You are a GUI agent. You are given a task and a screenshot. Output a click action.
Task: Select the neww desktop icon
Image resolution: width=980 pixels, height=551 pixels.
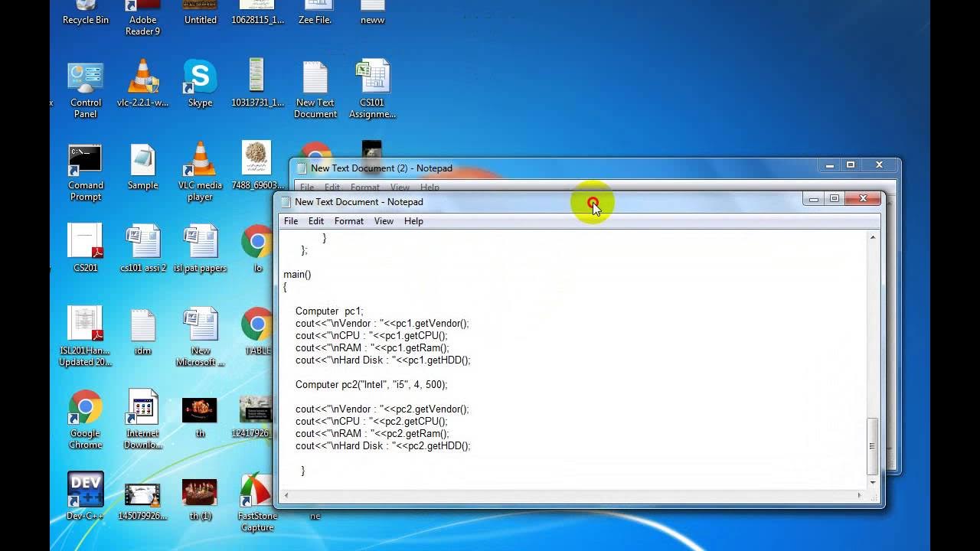coord(372,12)
